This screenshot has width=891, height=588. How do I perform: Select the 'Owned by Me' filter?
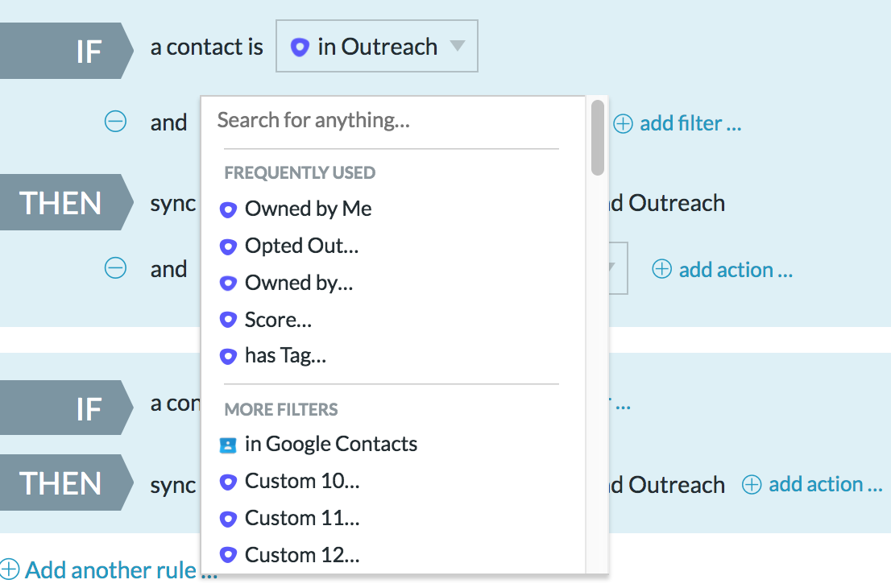[308, 209]
